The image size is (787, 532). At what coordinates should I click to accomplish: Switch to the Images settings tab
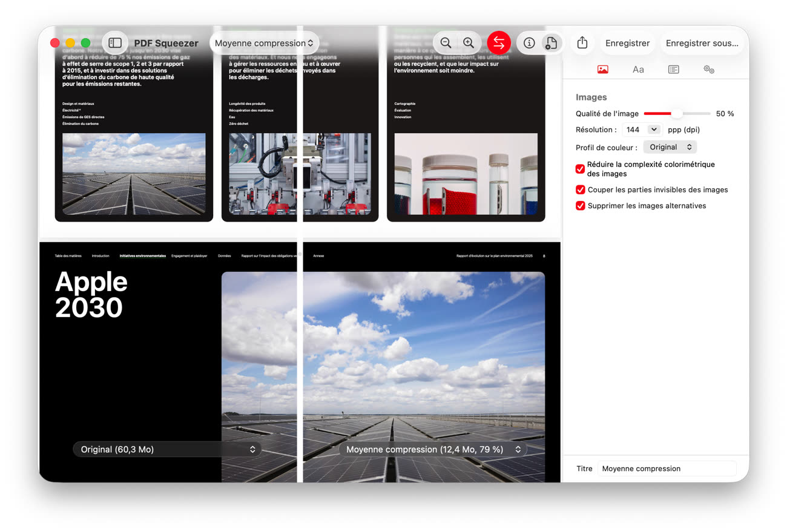tap(602, 70)
